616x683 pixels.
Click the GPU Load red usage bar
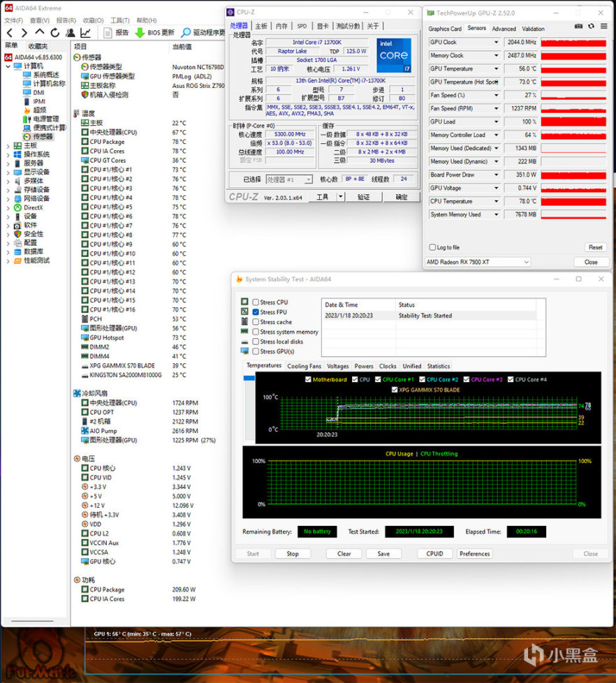573,122
